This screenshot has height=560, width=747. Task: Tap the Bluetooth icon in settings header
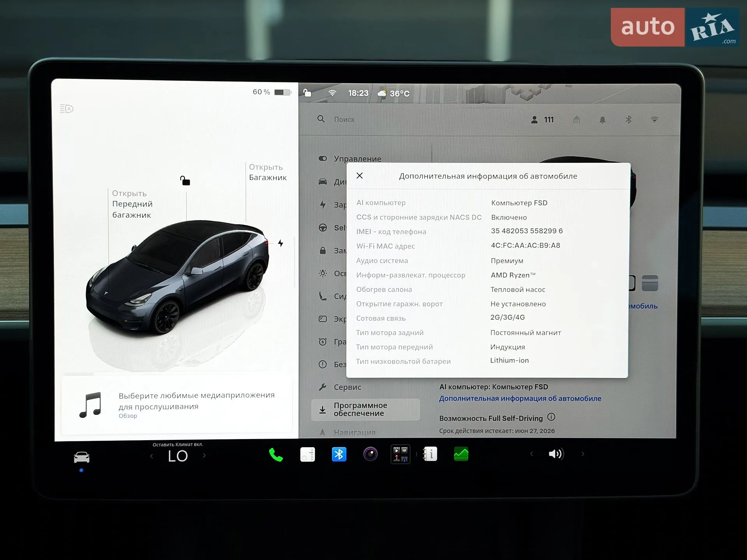point(628,120)
